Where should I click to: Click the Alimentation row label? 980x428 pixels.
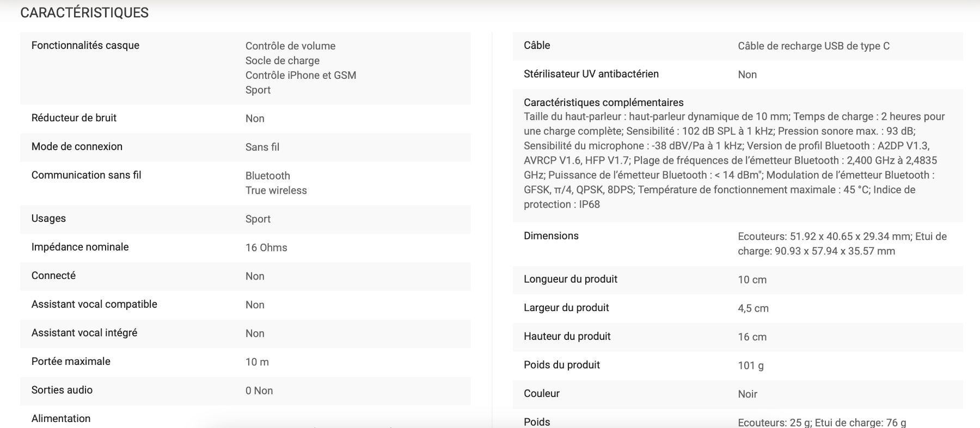coord(61,418)
